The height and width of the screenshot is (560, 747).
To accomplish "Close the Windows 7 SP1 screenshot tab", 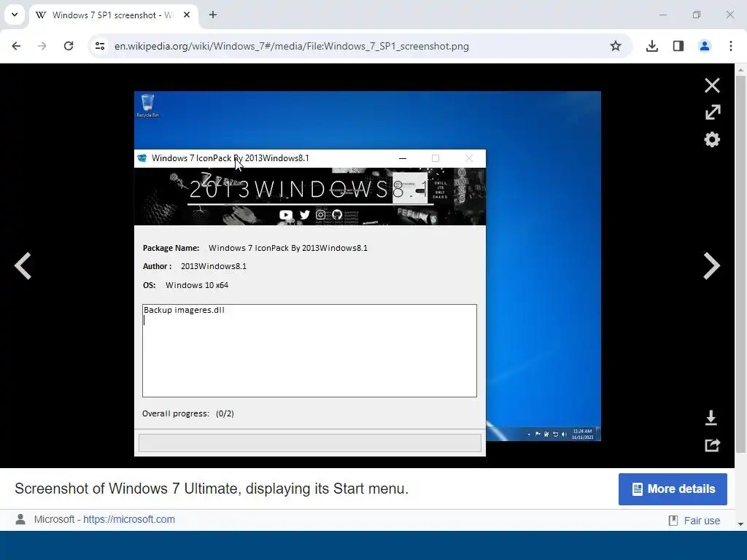I will [x=187, y=15].
